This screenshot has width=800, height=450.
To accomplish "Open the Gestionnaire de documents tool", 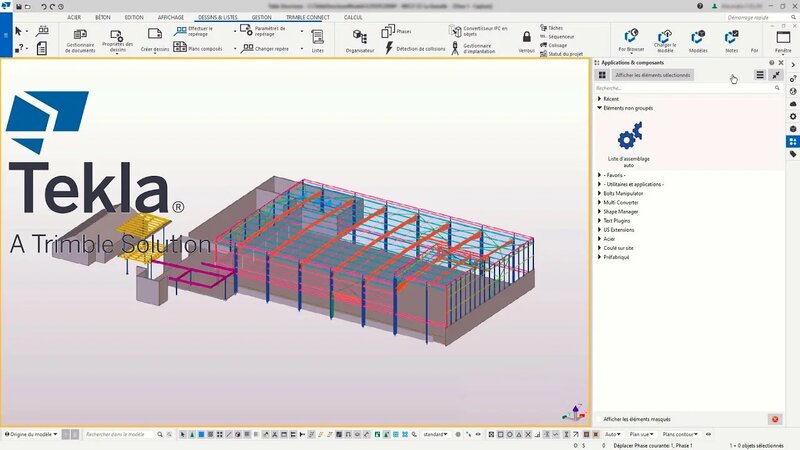I will coord(80,40).
